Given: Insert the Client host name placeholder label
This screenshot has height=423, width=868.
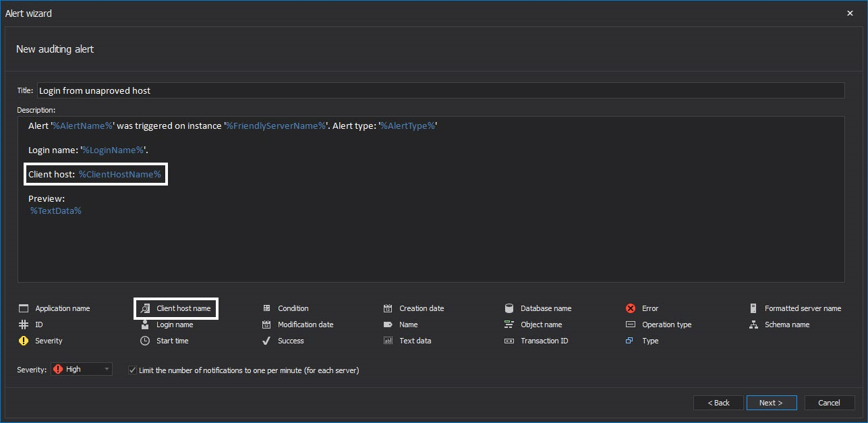Looking at the screenshot, I should pyautogui.click(x=183, y=308).
